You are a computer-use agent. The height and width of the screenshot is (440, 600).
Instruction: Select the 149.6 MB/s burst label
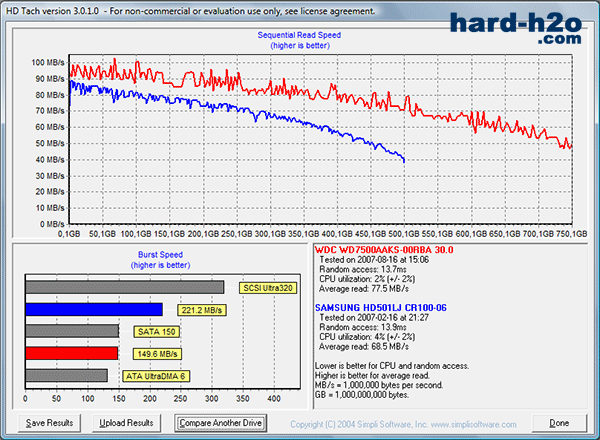(157, 354)
